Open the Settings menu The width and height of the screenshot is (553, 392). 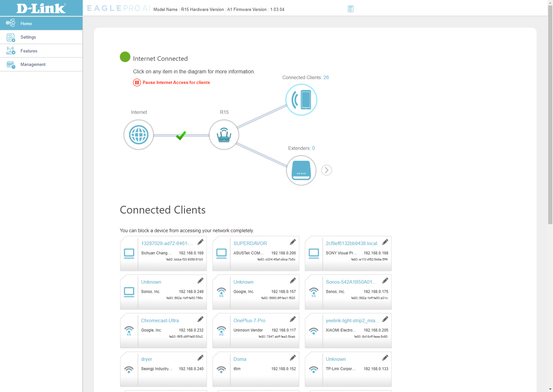(41, 37)
